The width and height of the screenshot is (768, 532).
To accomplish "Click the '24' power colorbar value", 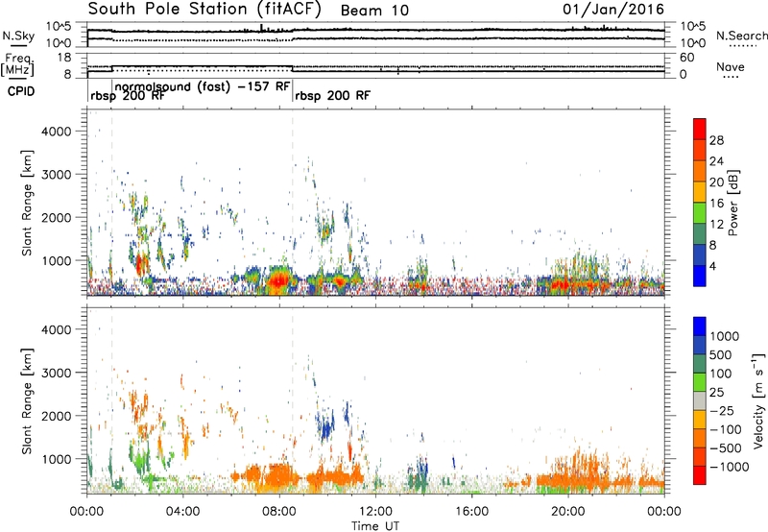I will [716, 161].
